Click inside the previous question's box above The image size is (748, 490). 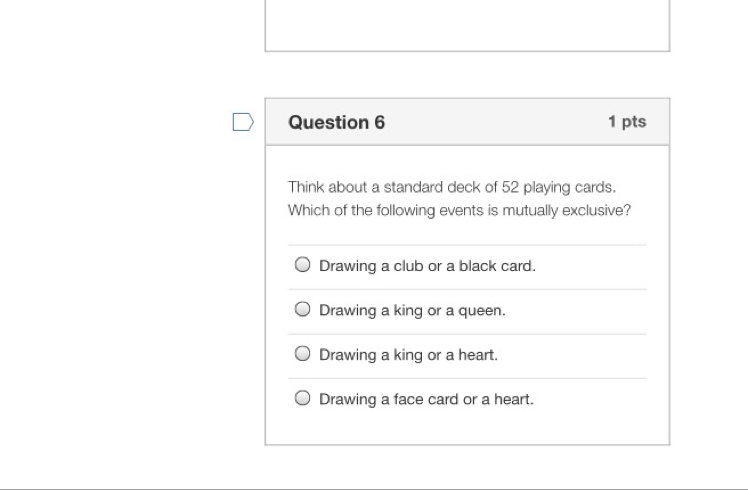tap(467, 25)
